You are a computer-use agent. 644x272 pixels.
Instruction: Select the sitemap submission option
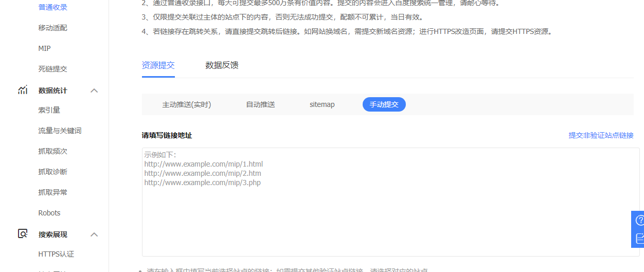point(322,104)
